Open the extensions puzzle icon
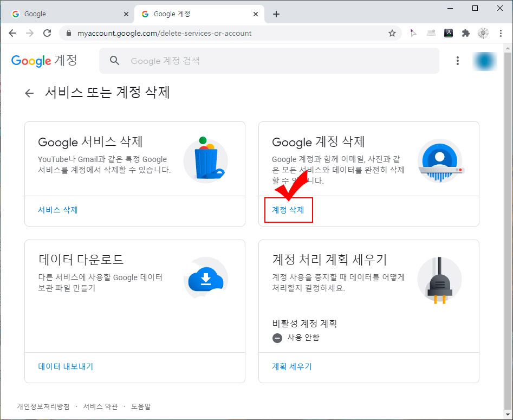The height and width of the screenshot is (420, 513). coord(465,33)
